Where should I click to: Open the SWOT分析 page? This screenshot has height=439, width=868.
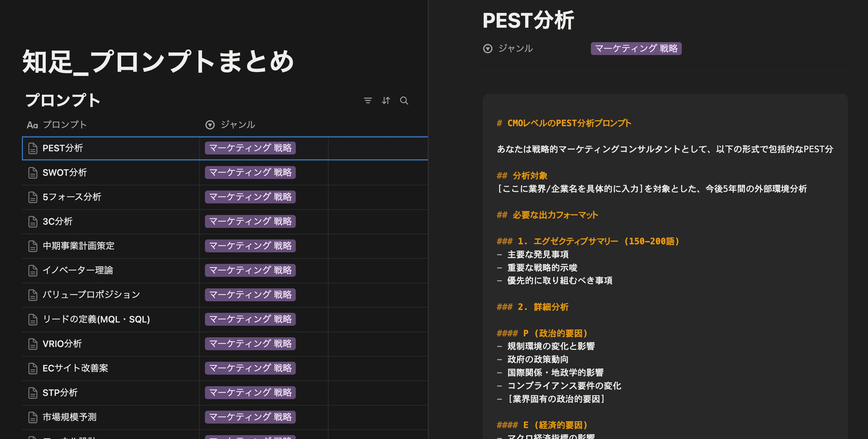(x=65, y=173)
